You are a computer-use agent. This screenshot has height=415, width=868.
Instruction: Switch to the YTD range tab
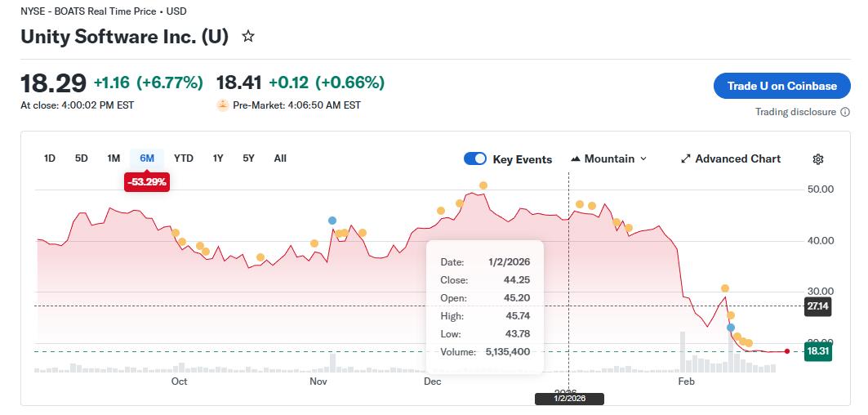point(184,158)
